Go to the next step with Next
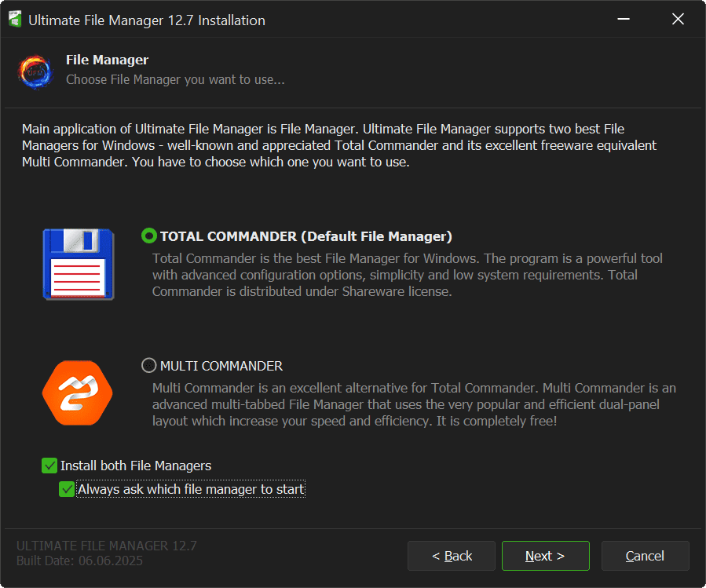This screenshot has width=706, height=588. click(545, 556)
